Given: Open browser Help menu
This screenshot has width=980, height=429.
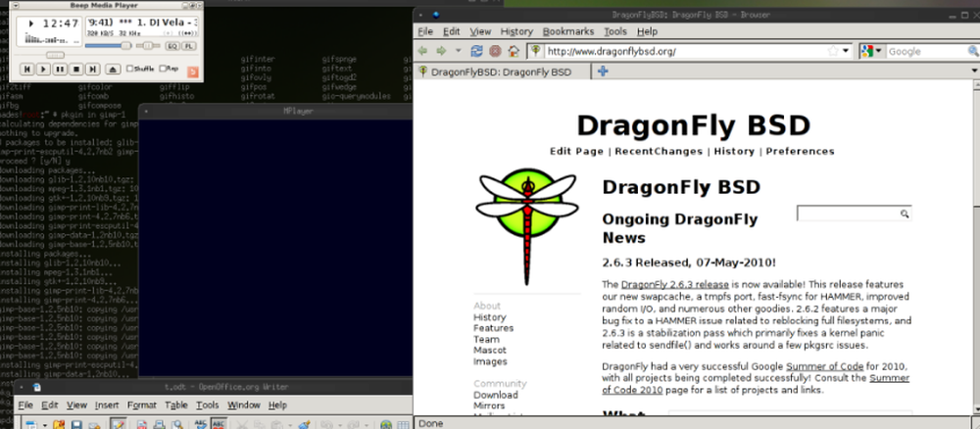Looking at the screenshot, I should point(647,31).
